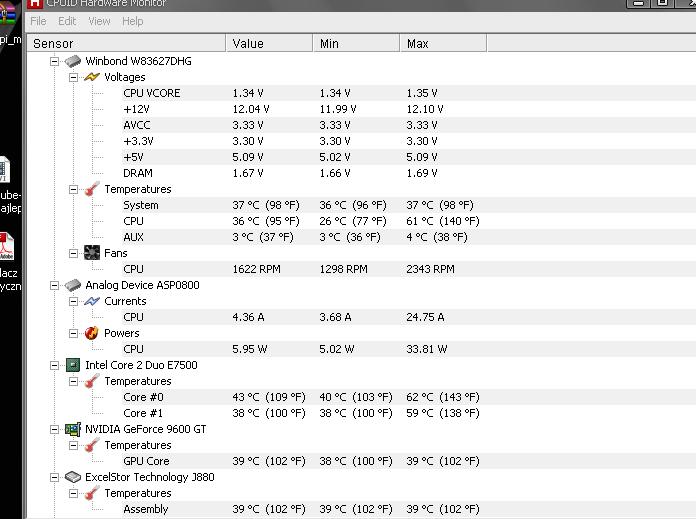The image size is (696, 519).
Task: Click the NVIDIA GeForce graphics card icon
Action: 73,429
